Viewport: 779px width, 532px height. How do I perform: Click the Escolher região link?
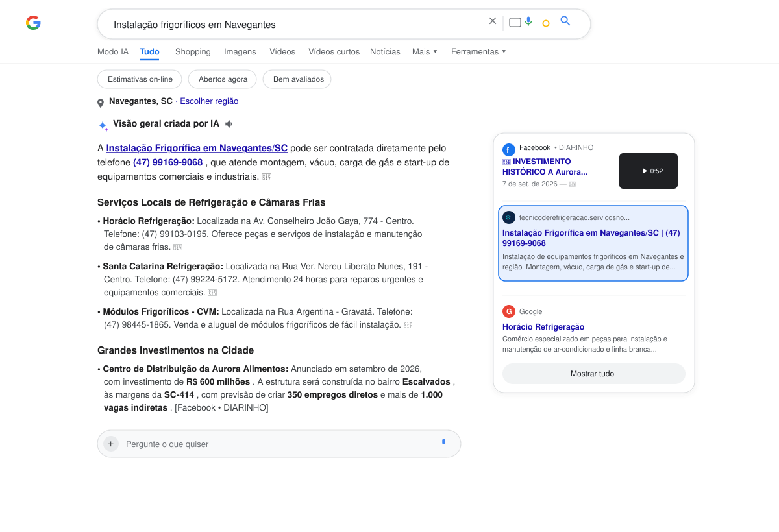click(209, 101)
